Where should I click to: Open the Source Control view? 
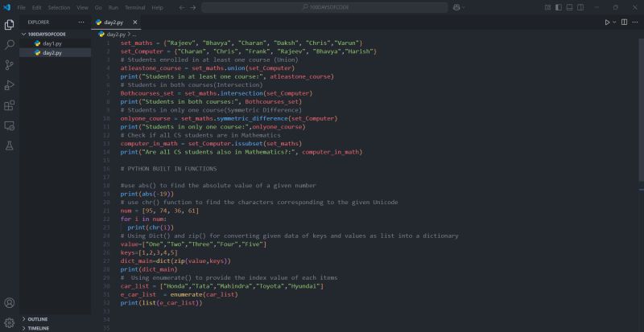[x=10, y=64]
